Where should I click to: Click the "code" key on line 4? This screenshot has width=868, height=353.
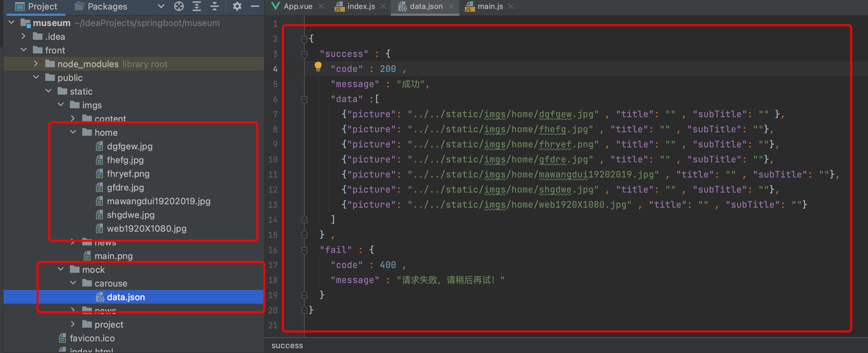coord(347,69)
